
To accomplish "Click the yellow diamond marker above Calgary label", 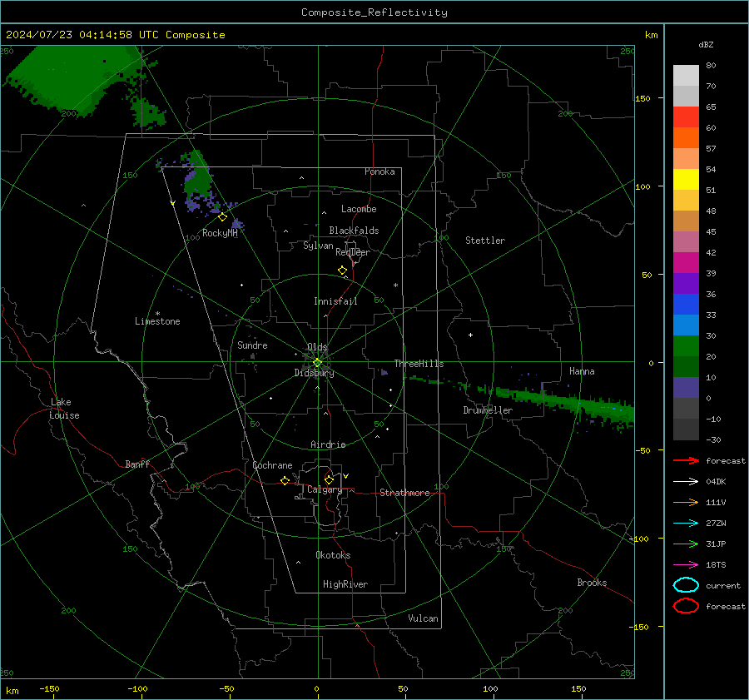I will (x=329, y=479).
